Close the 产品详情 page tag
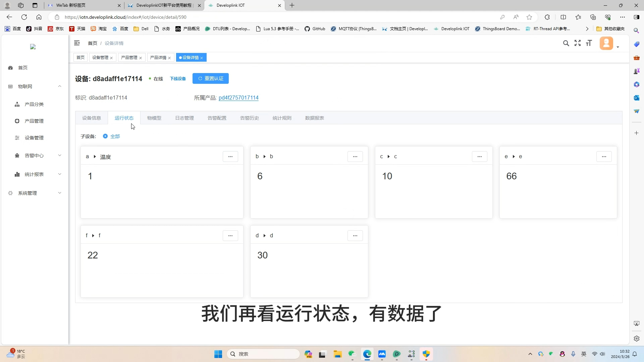Viewport: 644px width, 362px height. [169, 58]
